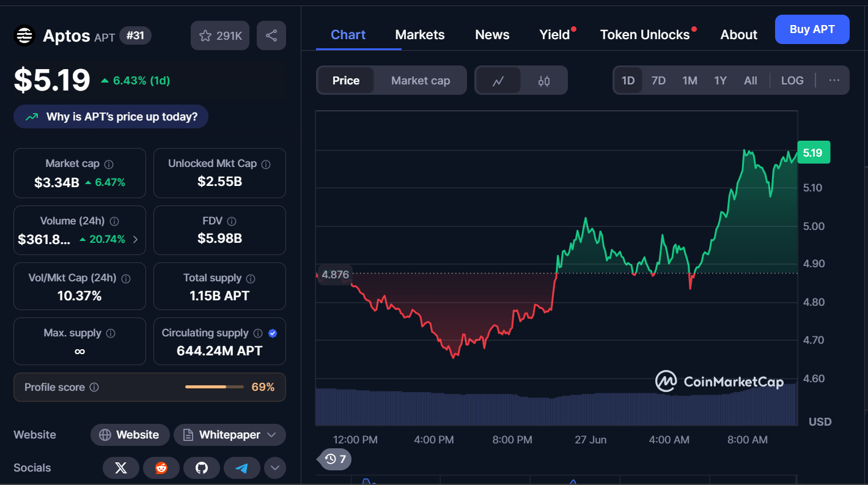Open the Aptos Website link
This screenshot has height=485, width=868.
[130, 435]
